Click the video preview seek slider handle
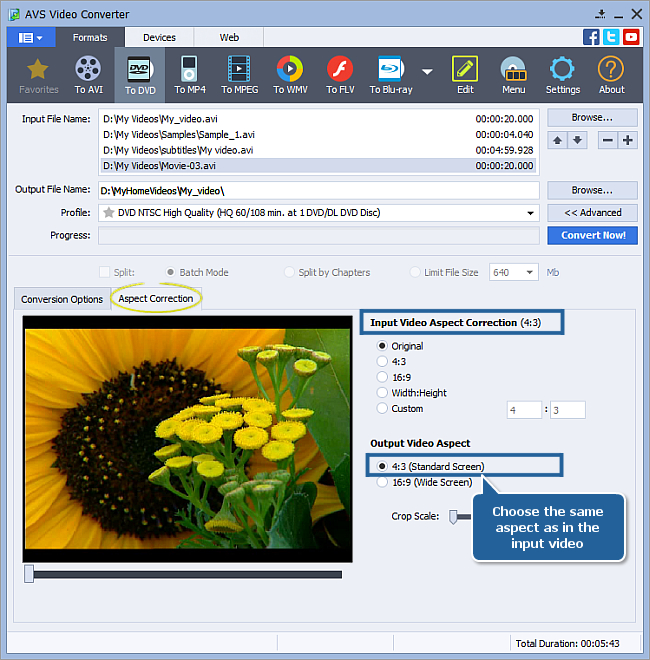 pos(29,574)
